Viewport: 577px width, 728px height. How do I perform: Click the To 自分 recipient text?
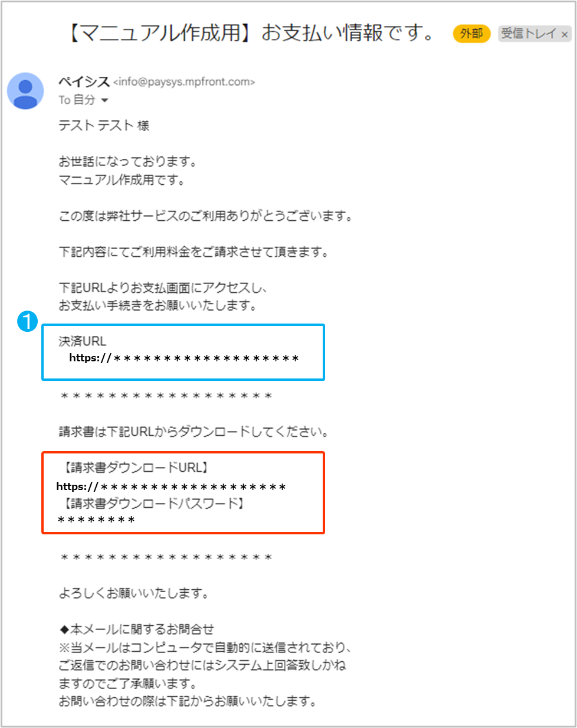tap(77, 100)
